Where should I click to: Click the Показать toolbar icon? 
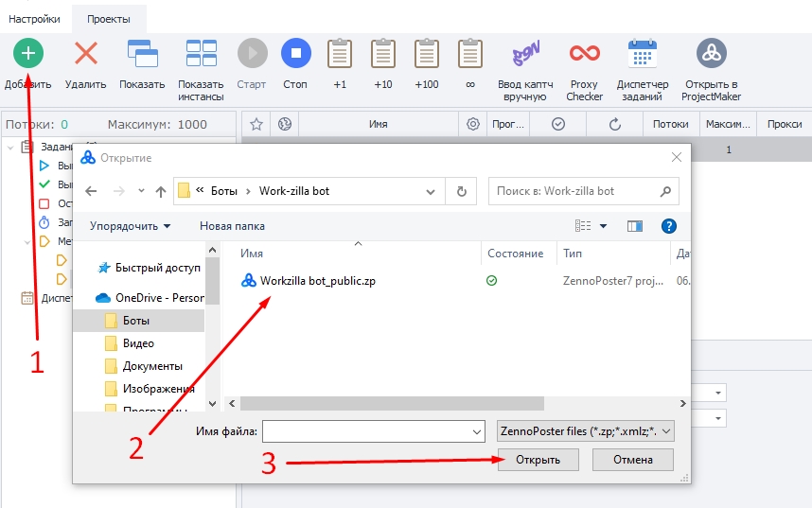142,53
